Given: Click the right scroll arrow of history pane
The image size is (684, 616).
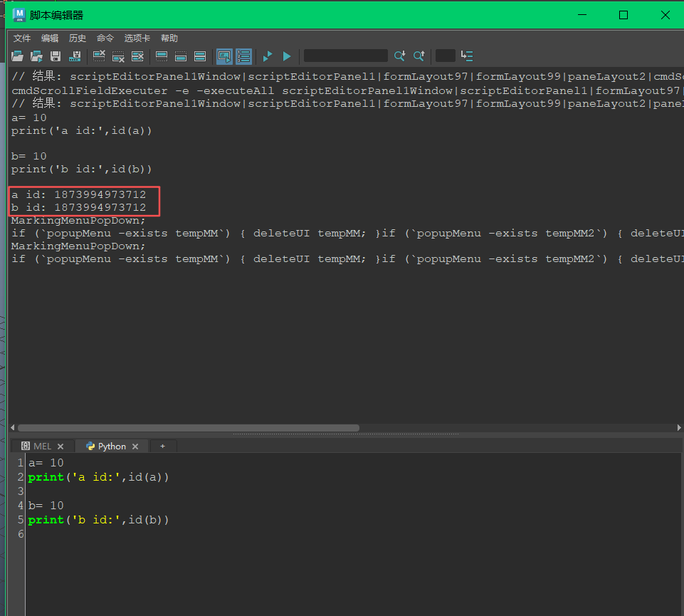Looking at the screenshot, I should [x=679, y=428].
